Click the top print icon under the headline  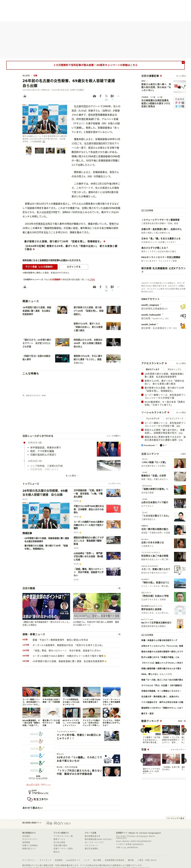(25, 96)
